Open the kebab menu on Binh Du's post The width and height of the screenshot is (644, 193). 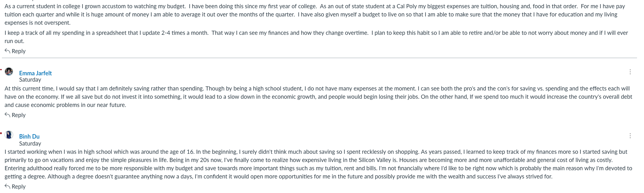pyautogui.click(x=630, y=136)
